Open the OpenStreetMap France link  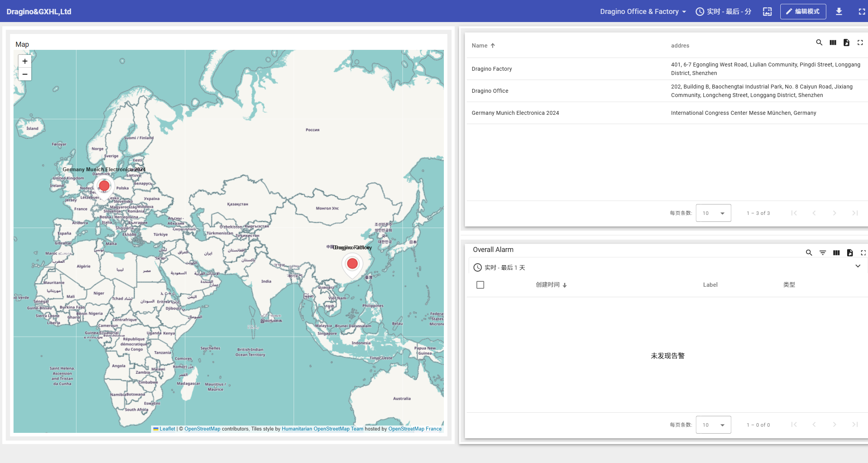[x=414, y=429]
